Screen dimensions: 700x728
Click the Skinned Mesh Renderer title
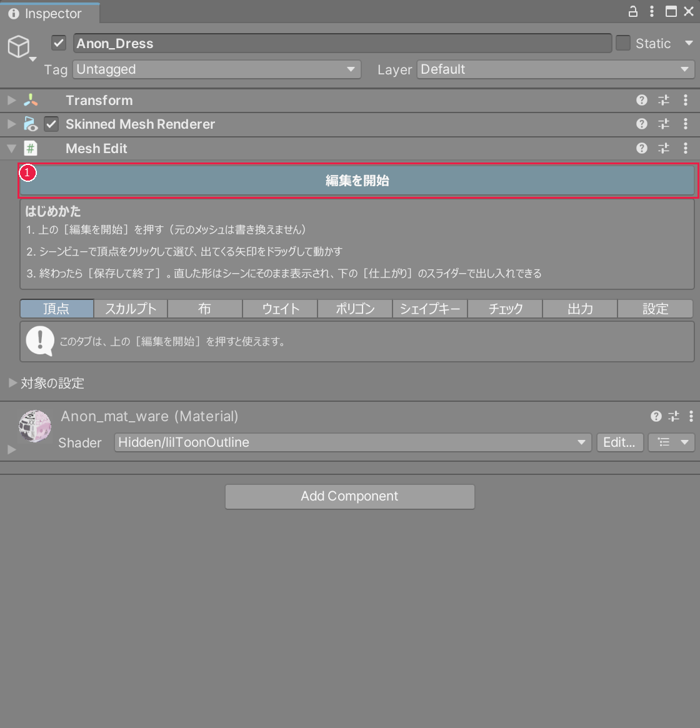tap(140, 124)
